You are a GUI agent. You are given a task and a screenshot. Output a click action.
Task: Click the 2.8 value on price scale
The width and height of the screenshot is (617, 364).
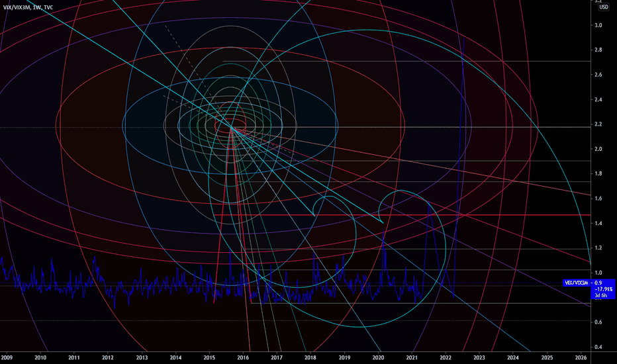point(598,50)
